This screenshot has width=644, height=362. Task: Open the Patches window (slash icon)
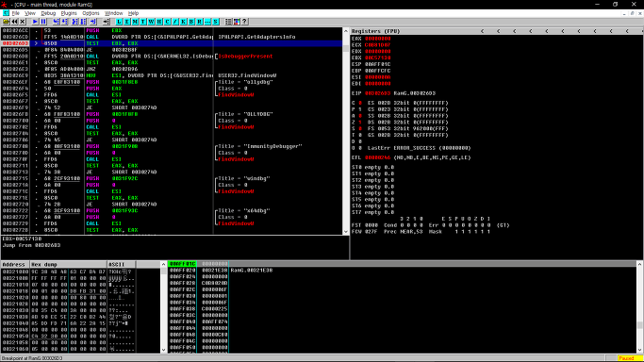(175, 22)
